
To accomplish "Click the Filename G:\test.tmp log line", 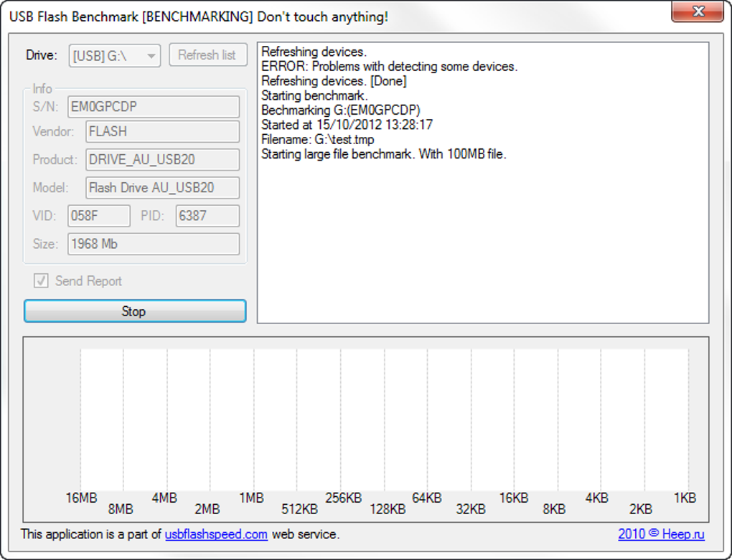I will coord(317,140).
